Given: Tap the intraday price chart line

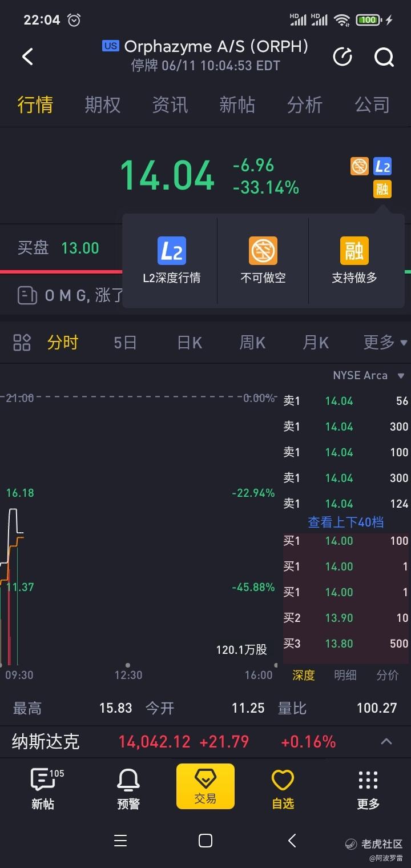Looking at the screenshot, I should click(13, 537).
